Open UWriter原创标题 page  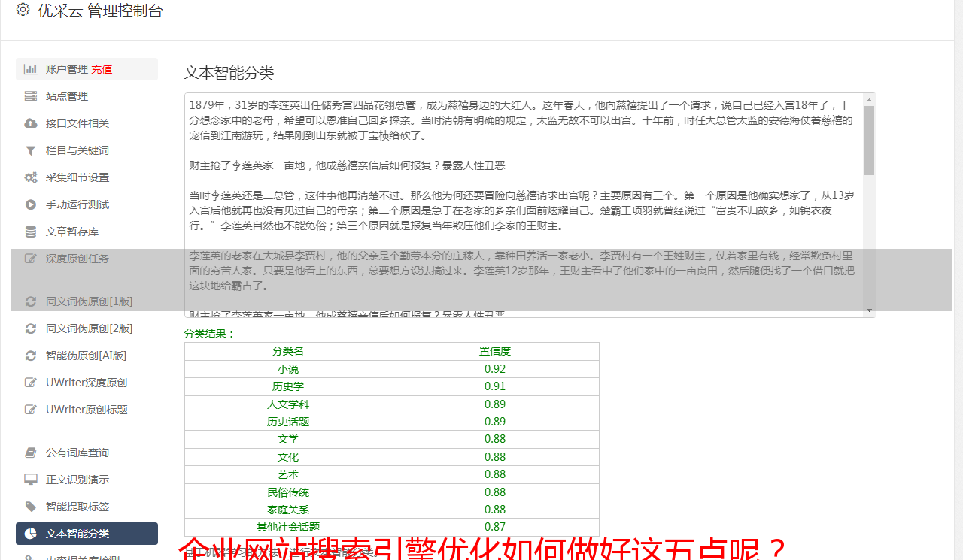pyautogui.click(x=87, y=410)
